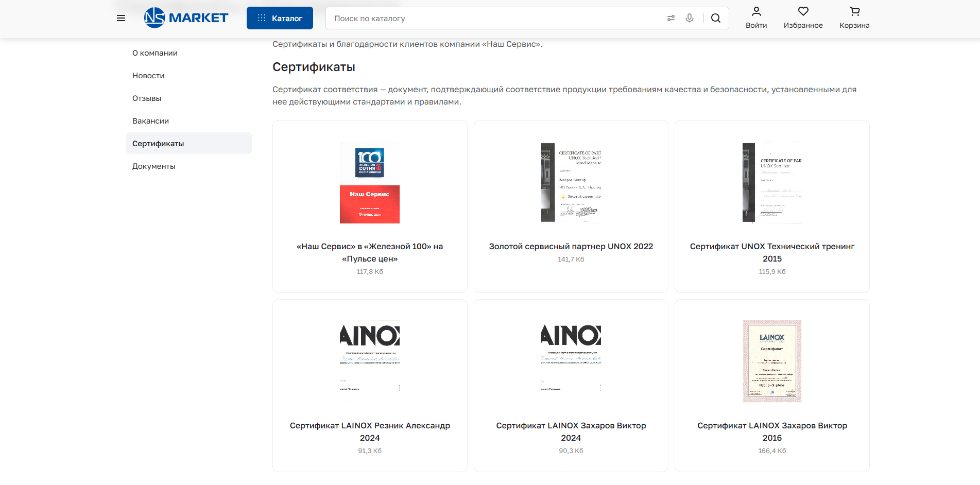
Task: Focus the catalog search field
Action: coord(494,18)
